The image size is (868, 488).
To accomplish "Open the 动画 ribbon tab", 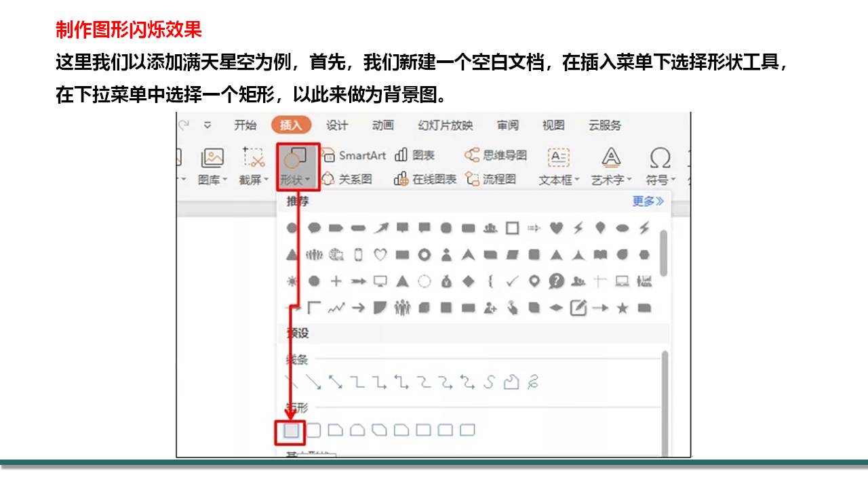I will point(382,125).
